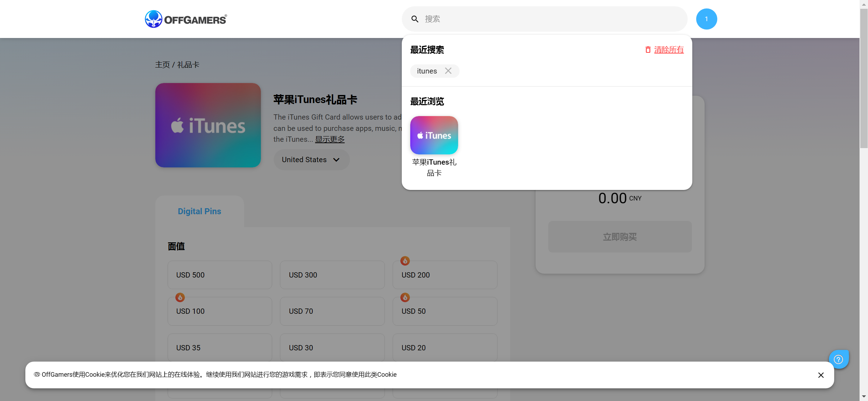
Task: Remove the itunes recent search chip
Action: 448,71
